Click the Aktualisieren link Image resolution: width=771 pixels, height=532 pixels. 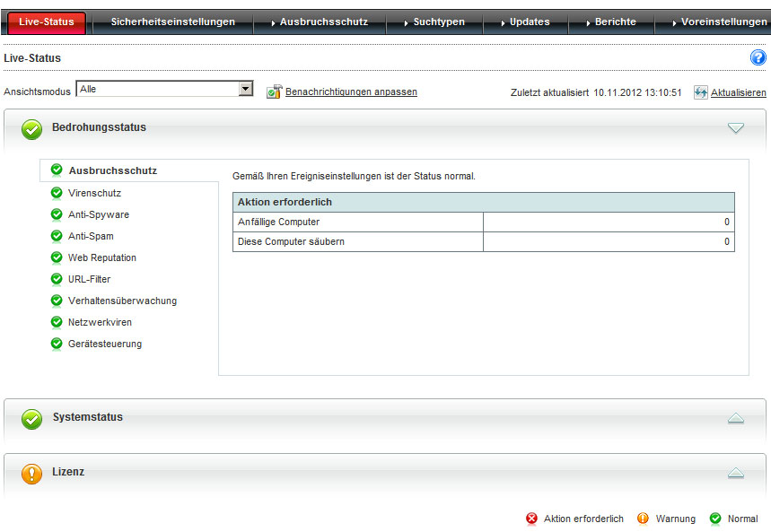[x=738, y=93]
